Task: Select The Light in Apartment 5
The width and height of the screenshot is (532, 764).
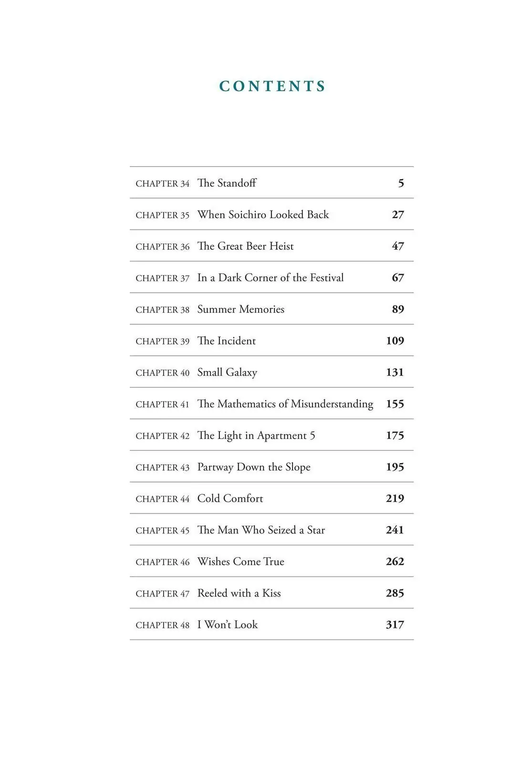Action: pos(271,435)
